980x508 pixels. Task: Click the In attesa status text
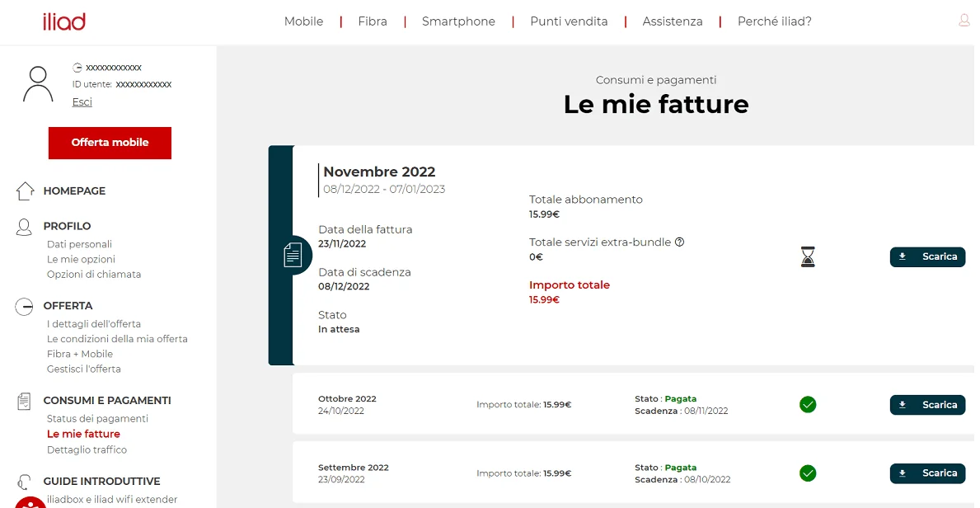pyautogui.click(x=339, y=329)
